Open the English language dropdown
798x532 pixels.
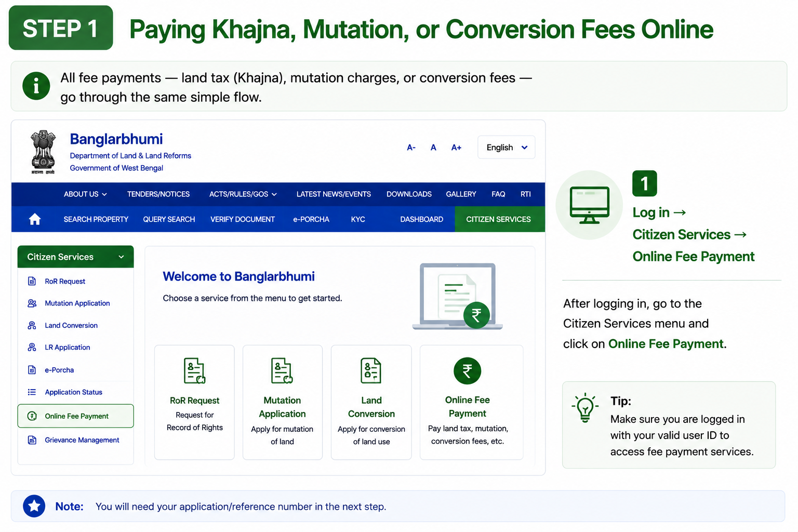pos(506,148)
